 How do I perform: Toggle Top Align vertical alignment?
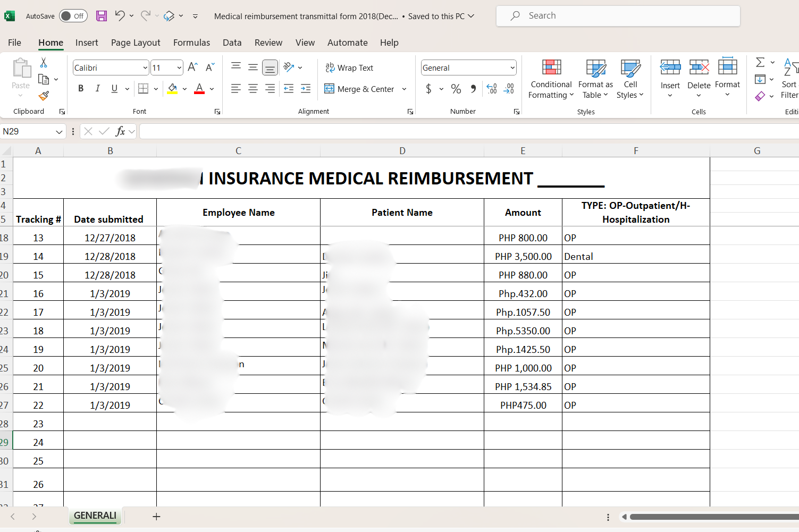click(x=236, y=67)
